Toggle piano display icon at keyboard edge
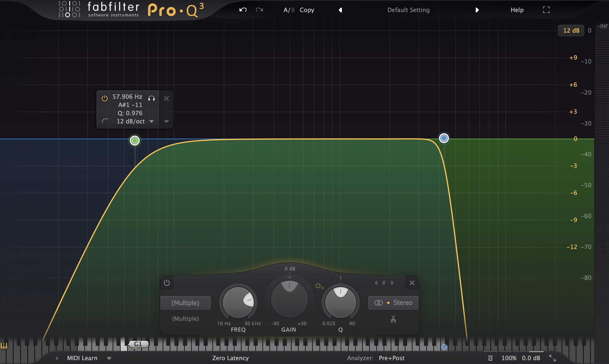The height and width of the screenshot is (364, 609). tap(4, 346)
